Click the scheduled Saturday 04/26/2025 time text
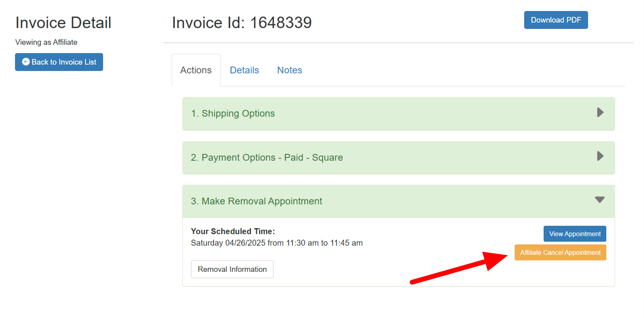Image resolution: width=644 pixels, height=318 pixels. [x=276, y=243]
